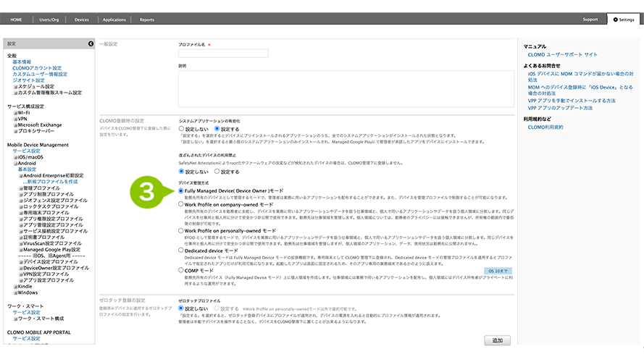The width and height of the screenshot is (644, 362).
Task: Open 基本設定 under Android
Action: point(27,169)
